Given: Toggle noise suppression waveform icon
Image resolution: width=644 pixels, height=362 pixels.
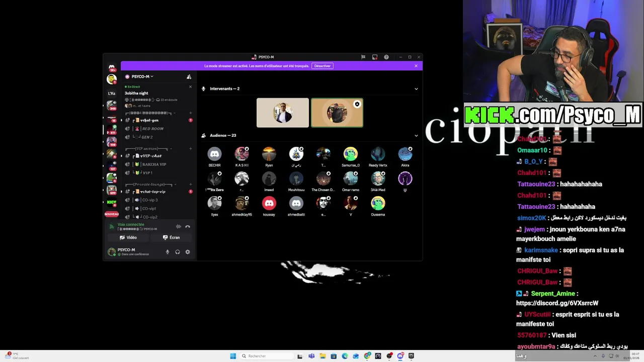Looking at the screenshot, I should (178, 226).
